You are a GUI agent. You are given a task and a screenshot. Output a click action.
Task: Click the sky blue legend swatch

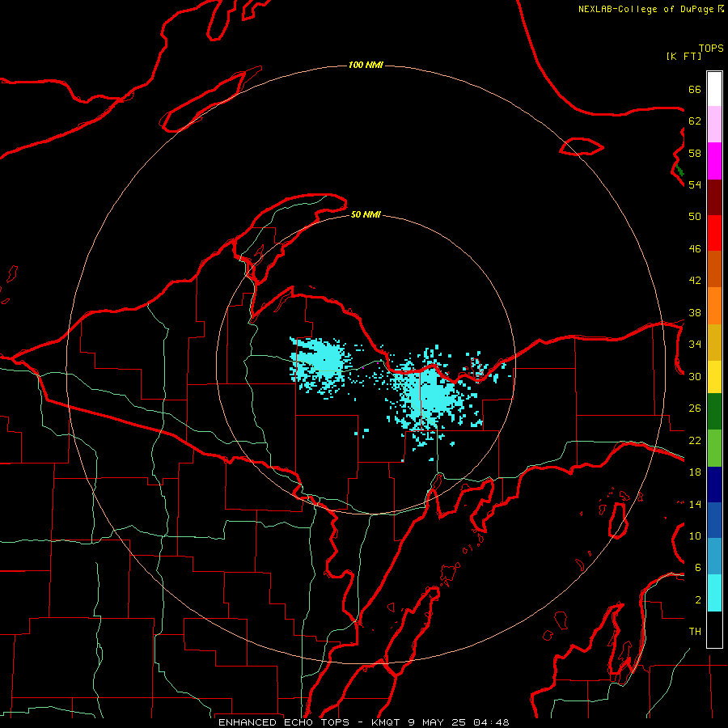coord(714,556)
